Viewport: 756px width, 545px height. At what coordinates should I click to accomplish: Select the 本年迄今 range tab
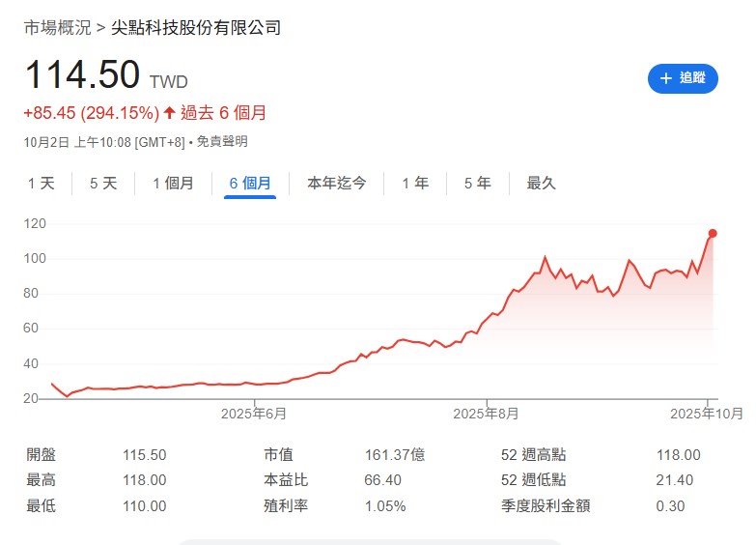click(337, 184)
